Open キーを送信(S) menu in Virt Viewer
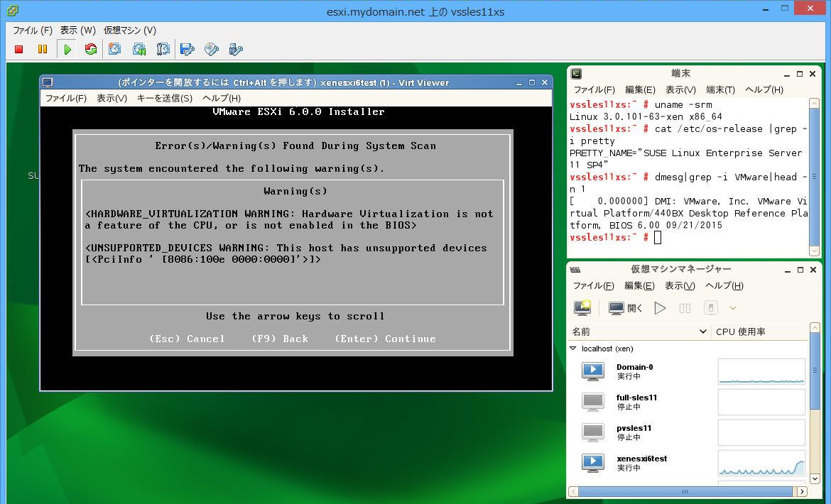This screenshot has height=504, width=831. point(164,98)
